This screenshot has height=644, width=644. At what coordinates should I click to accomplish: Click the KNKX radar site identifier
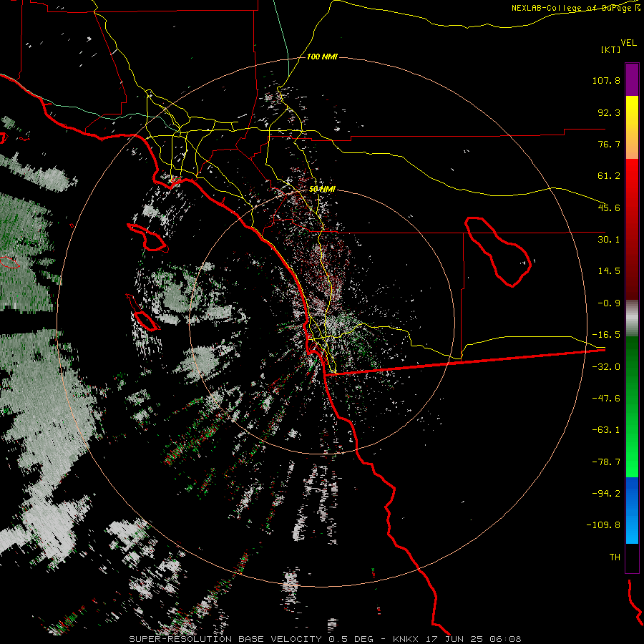[406, 639]
